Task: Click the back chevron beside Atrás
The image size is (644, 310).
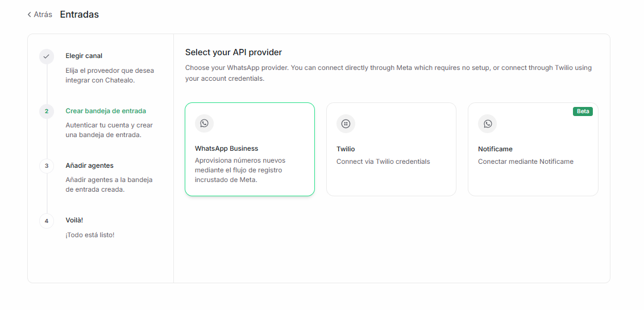Action: tap(29, 14)
